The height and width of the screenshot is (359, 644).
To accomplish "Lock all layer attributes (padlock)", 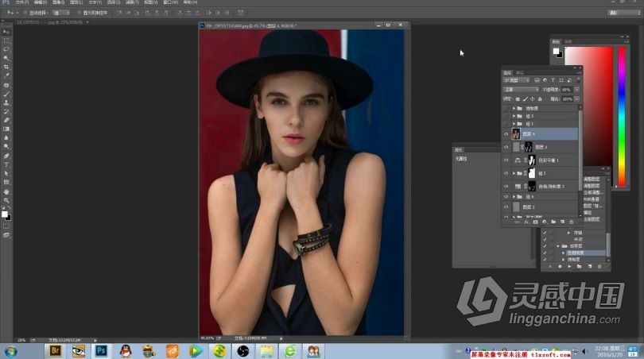I will [540, 98].
